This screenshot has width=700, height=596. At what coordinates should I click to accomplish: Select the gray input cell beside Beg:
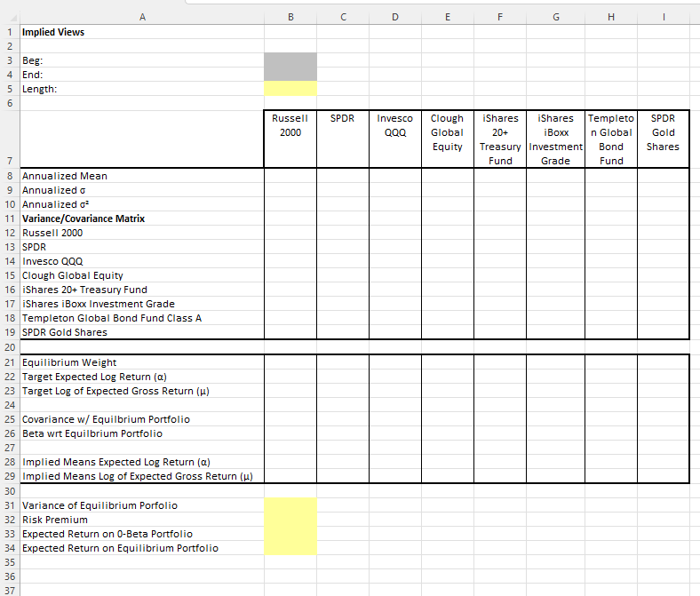pyautogui.click(x=290, y=60)
